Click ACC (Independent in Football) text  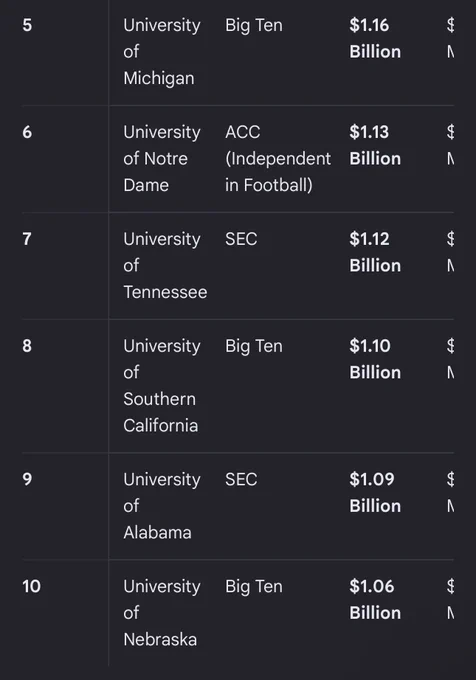(278, 158)
